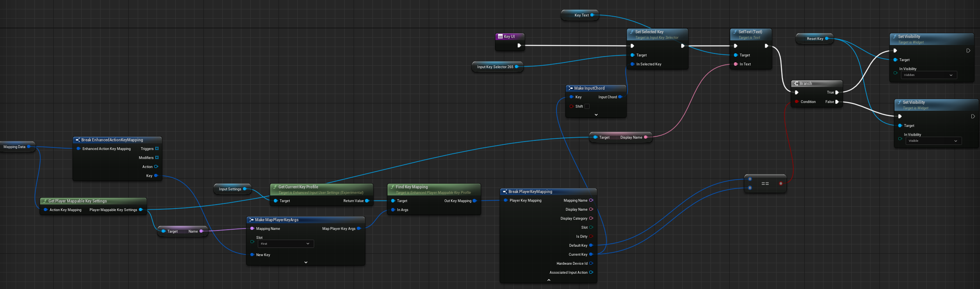Click the Default Key output pin
Screen dimensions: 980x289
pyautogui.click(x=591, y=246)
